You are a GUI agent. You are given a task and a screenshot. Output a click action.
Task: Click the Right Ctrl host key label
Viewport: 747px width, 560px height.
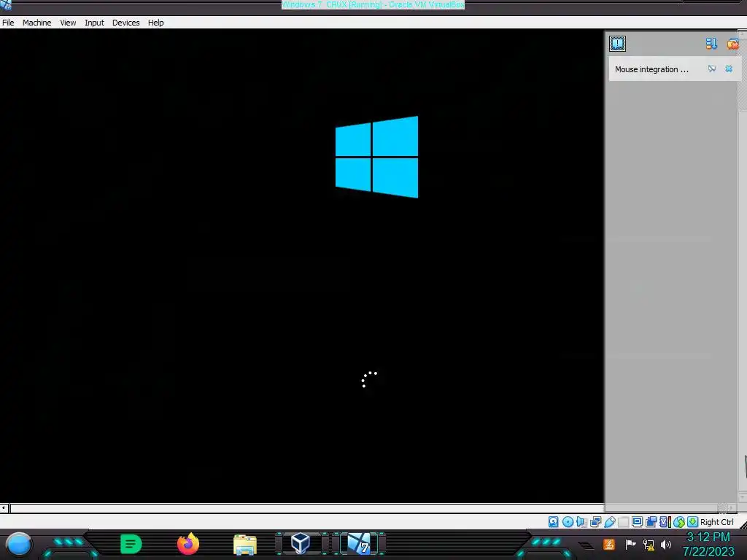pyautogui.click(x=716, y=522)
